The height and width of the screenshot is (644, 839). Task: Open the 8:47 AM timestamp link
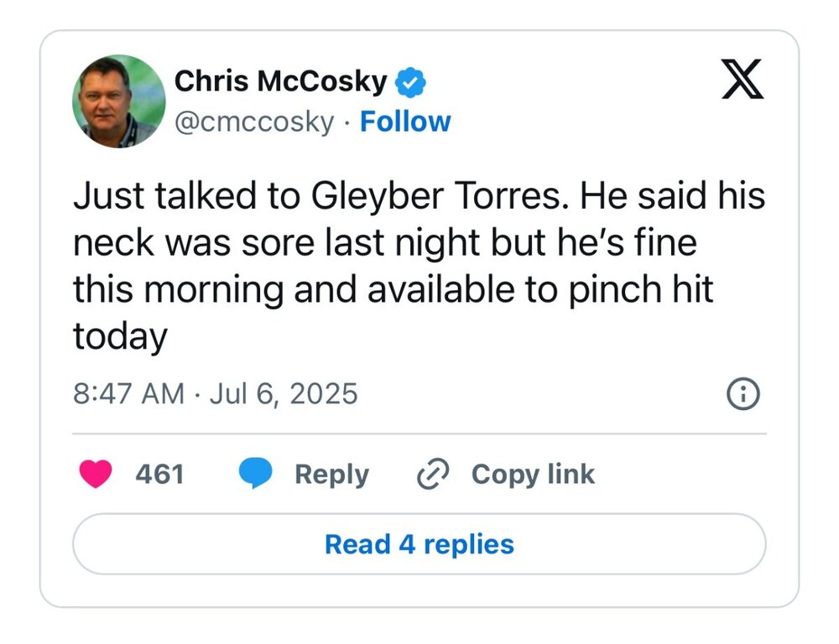click(x=128, y=393)
